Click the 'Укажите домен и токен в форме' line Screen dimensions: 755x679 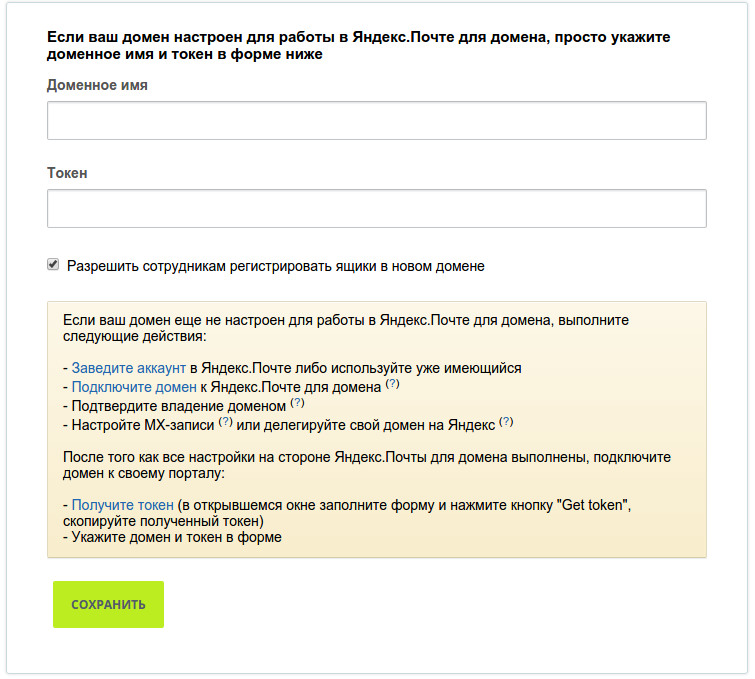[176, 537]
